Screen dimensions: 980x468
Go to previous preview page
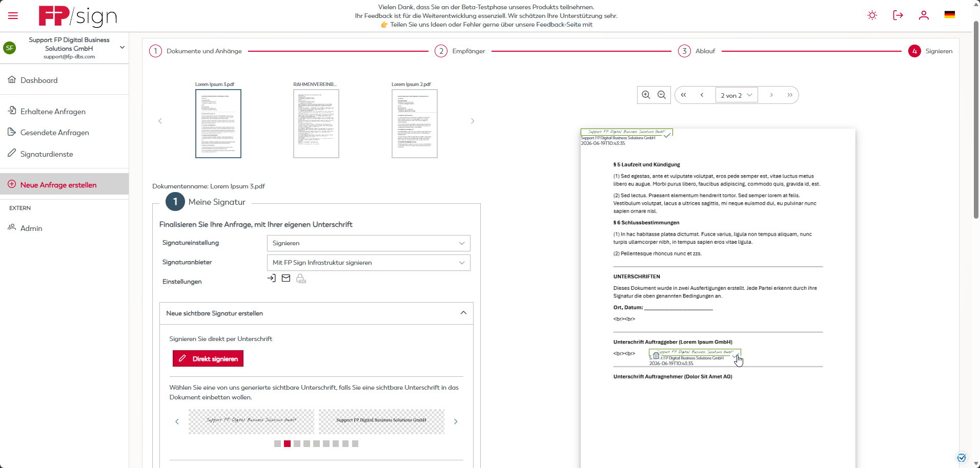(702, 95)
